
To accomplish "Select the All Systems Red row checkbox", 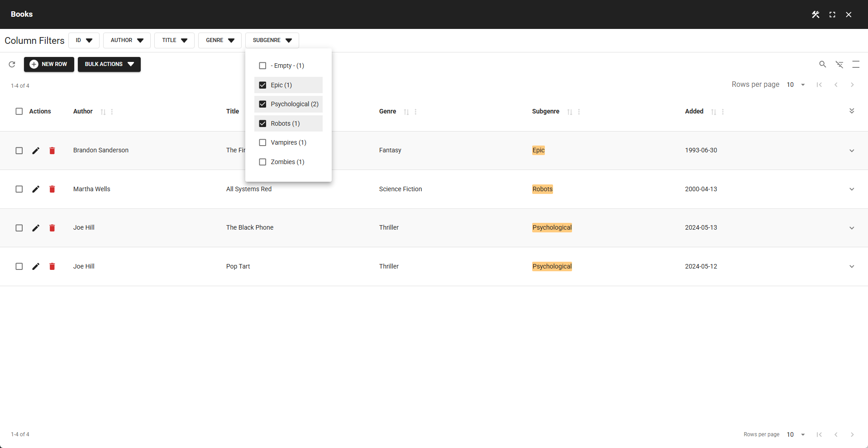I will [x=19, y=189].
